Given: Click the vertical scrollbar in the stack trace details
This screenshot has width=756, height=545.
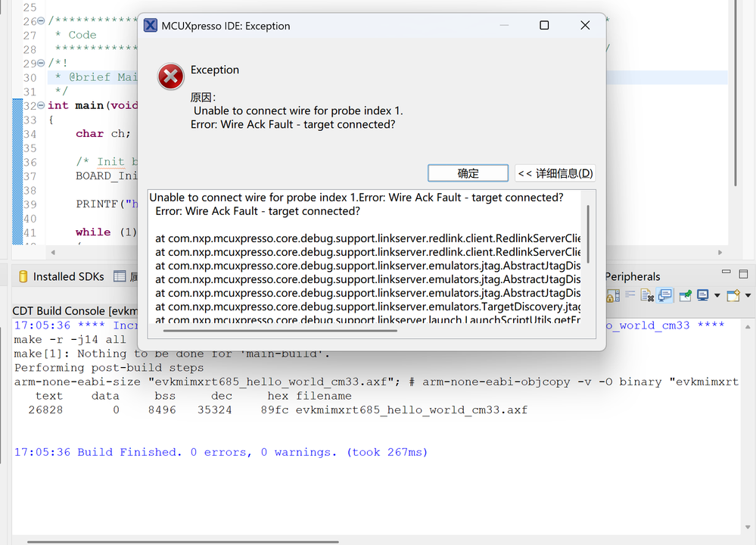Looking at the screenshot, I should 588,234.
